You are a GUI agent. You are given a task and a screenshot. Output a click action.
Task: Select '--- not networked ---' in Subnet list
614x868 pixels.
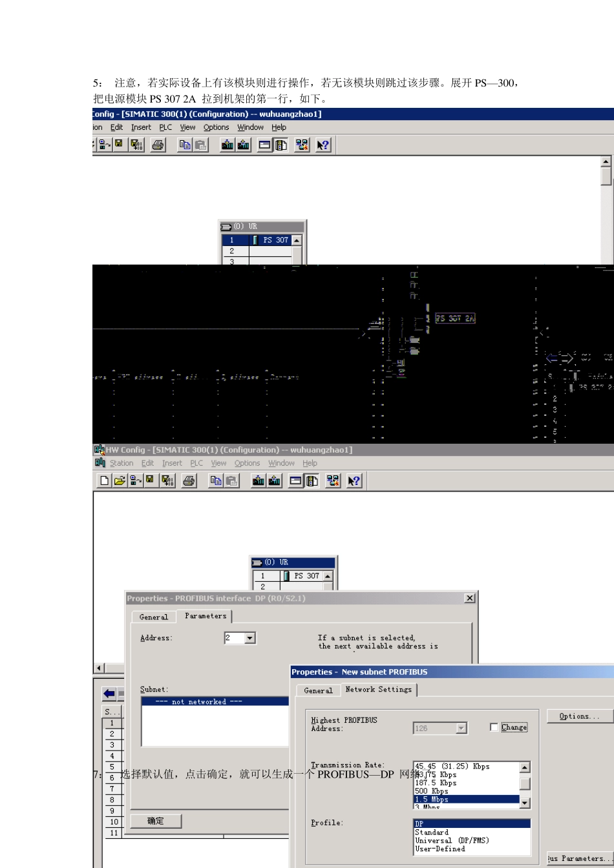pos(215,701)
